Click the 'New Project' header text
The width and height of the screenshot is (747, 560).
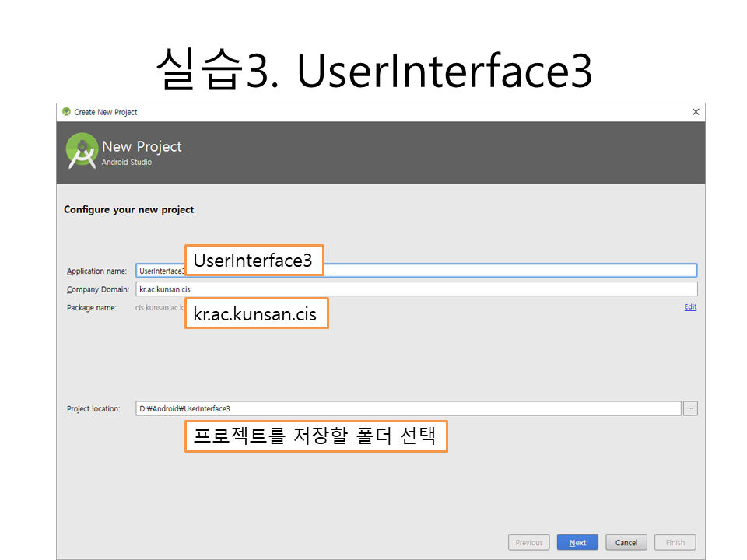(x=142, y=147)
